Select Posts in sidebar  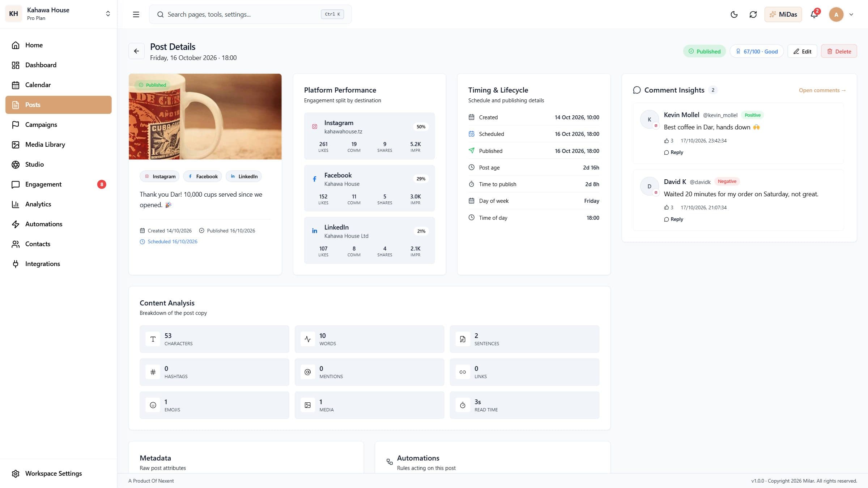[x=58, y=105]
